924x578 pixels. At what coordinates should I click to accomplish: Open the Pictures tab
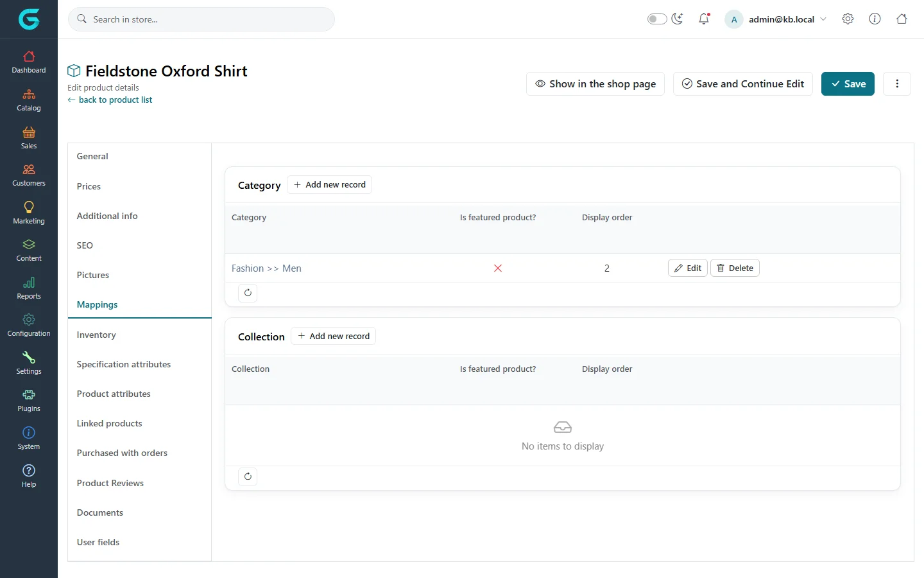tap(140, 275)
